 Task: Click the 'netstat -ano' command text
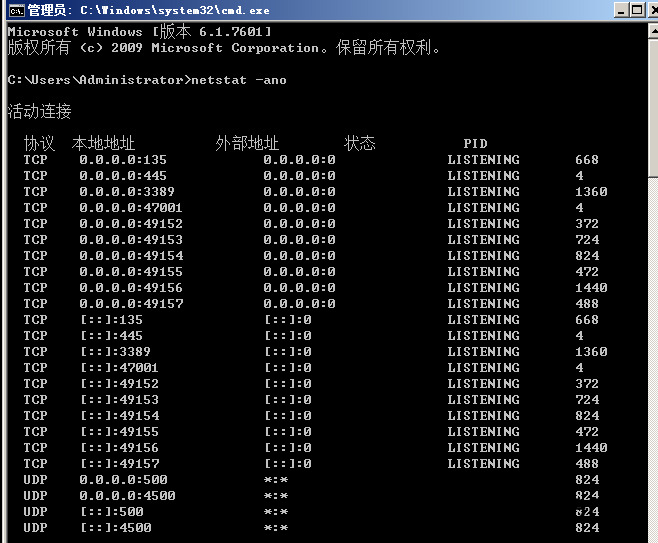(x=239, y=80)
